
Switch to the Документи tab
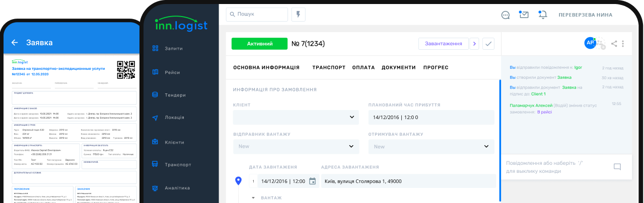click(398, 67)
